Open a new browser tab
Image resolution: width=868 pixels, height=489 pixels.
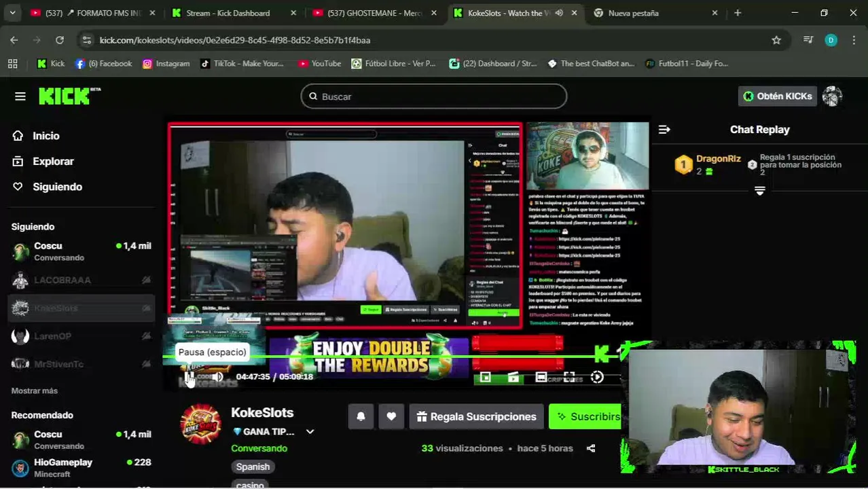(738, 13)
